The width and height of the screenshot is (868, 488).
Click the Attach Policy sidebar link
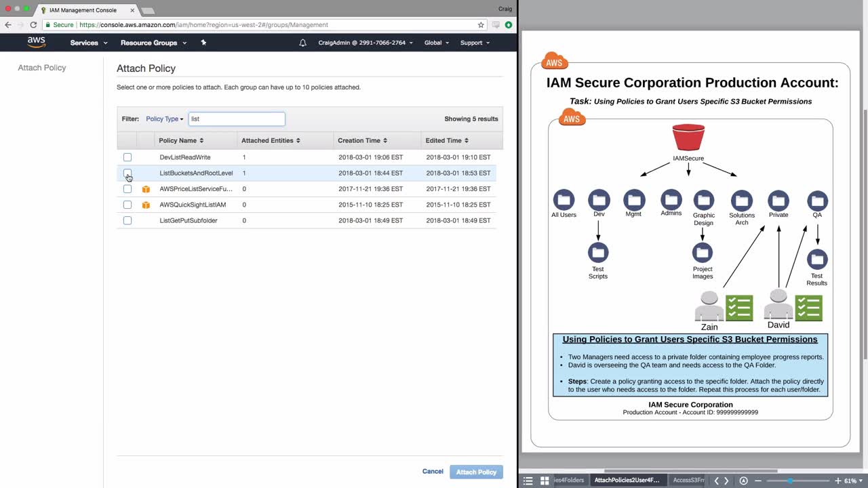[x=42, y=68]
